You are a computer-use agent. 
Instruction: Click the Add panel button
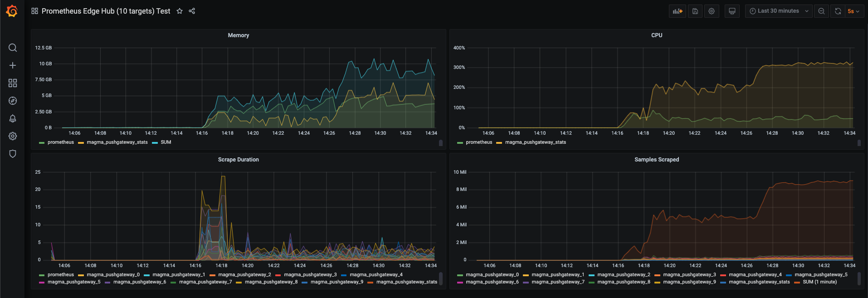click(678, 11)
